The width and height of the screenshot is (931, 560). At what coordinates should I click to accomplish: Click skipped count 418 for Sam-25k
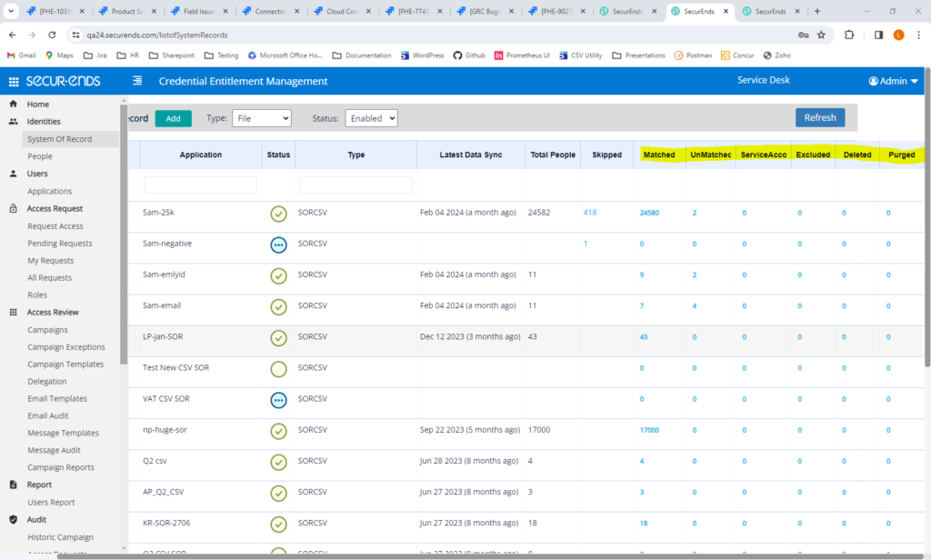589,212
